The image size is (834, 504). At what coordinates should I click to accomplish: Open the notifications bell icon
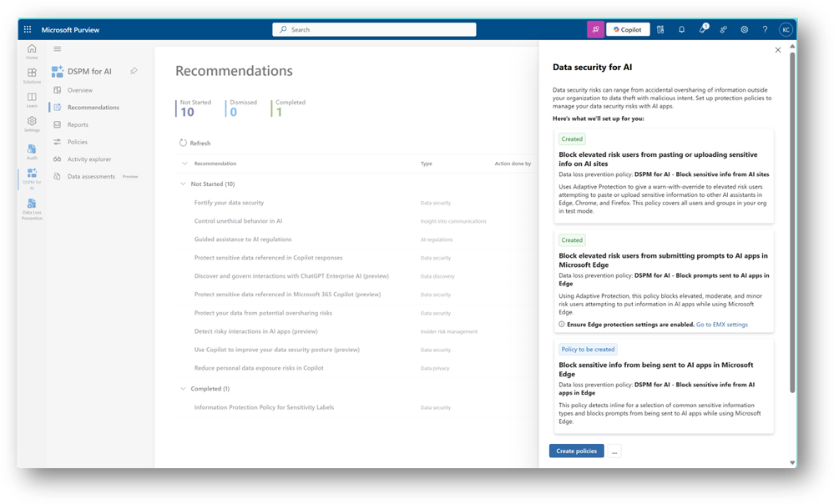point(681,30)
